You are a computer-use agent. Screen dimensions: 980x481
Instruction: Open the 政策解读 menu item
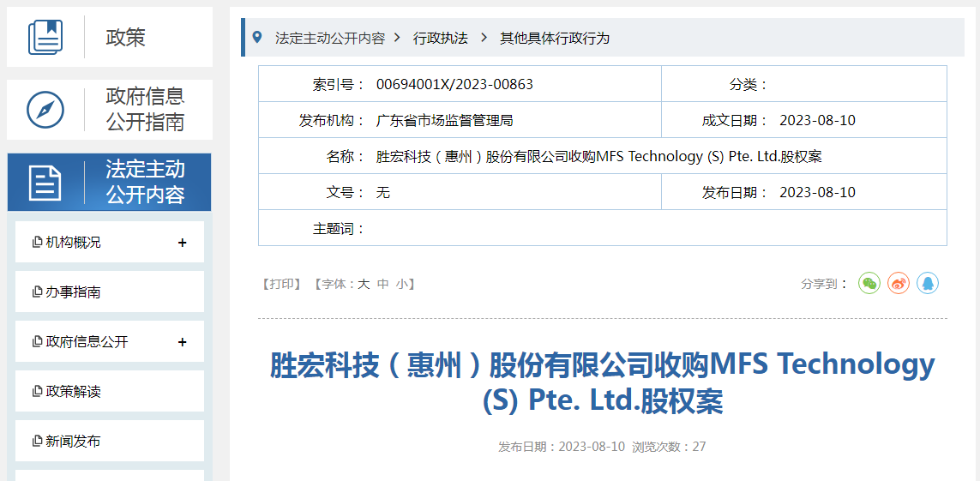point(110,392)
